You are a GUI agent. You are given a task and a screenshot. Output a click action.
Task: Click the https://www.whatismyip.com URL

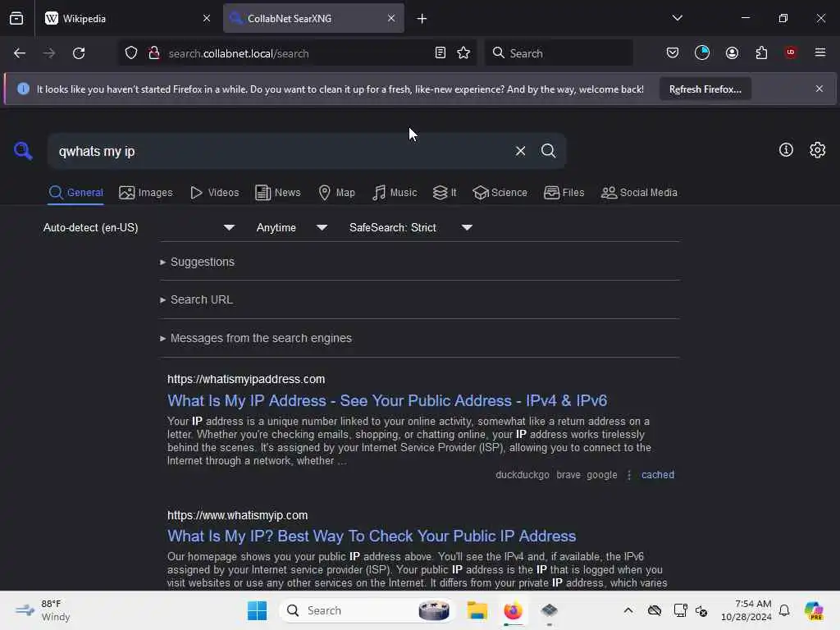tap(237, 515)
